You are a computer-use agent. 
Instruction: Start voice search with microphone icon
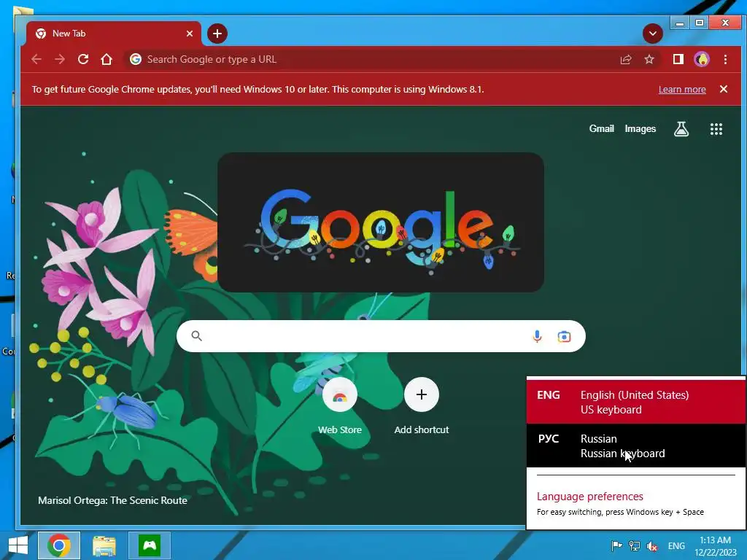tap(537, 336)
